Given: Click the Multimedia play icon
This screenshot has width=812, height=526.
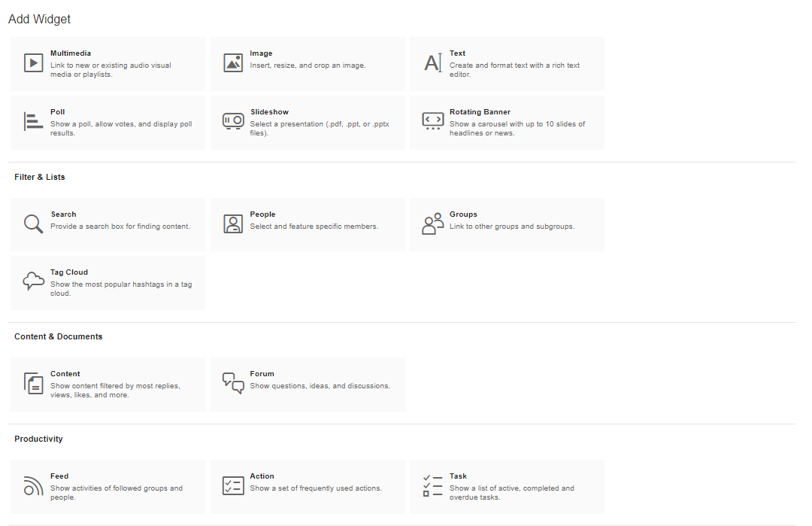Looking at the screenshot, I should [x=34, y=63].
